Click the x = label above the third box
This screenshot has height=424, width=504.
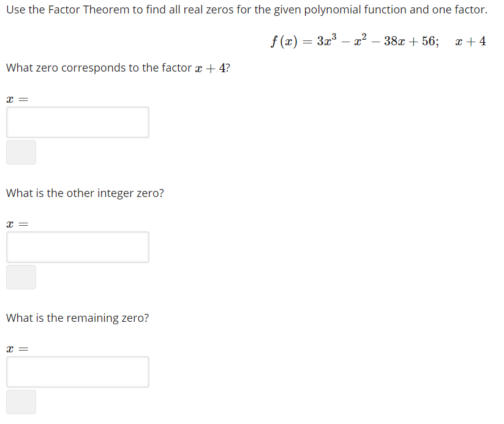click(17, 348)
